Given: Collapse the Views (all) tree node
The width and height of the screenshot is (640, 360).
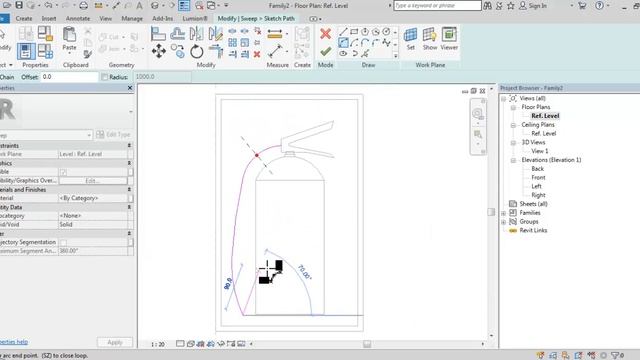Looking at the screenshot, I should pyautogui.click(x=504, y=98).
